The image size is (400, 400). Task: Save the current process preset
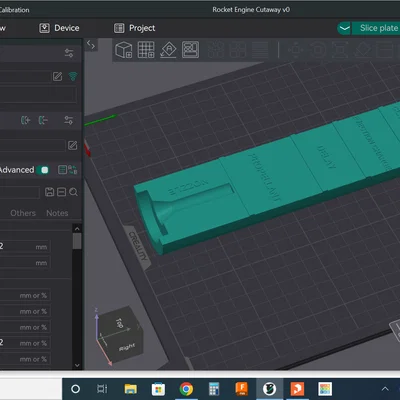49,192
